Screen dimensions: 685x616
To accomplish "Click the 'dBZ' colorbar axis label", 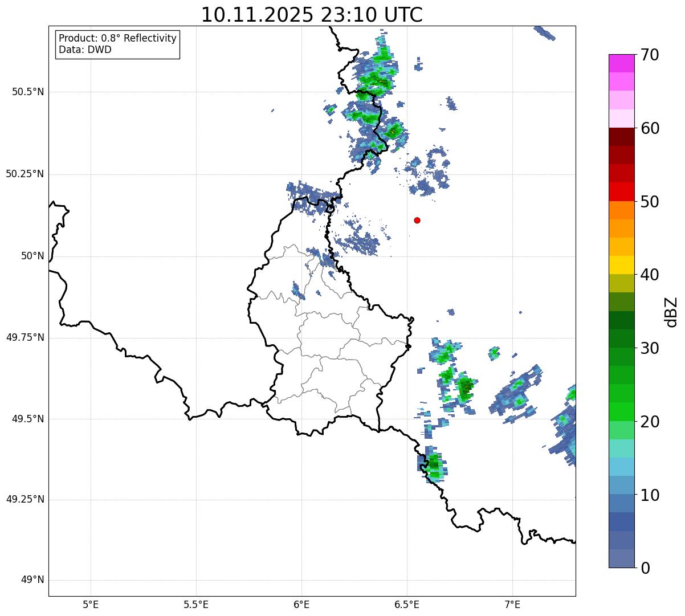I will point(671,312).
